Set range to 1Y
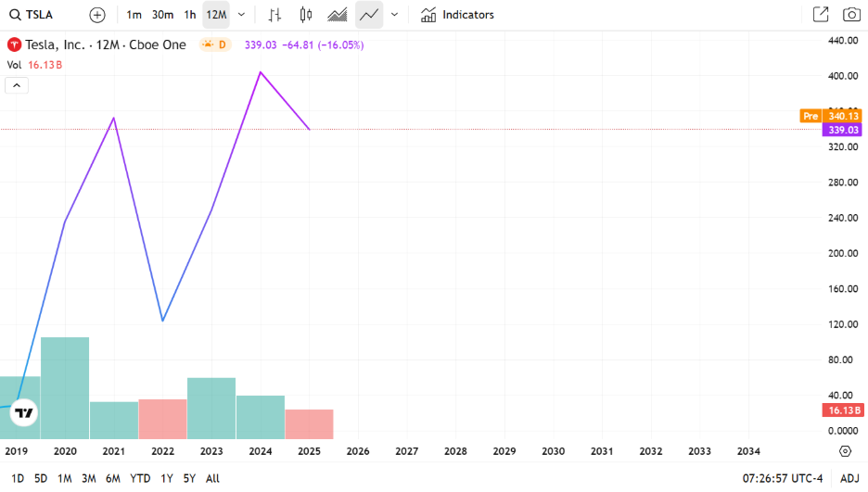This screenshot has height=492, width=868. pos(167,479)
